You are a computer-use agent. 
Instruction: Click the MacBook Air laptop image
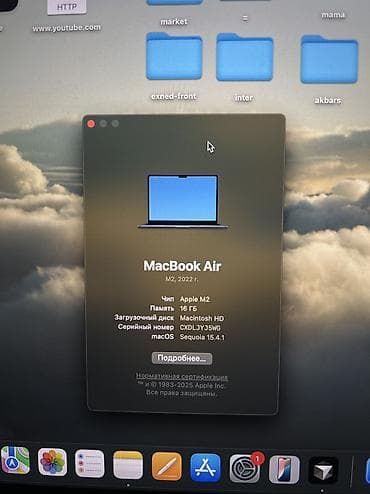(183, 201)
